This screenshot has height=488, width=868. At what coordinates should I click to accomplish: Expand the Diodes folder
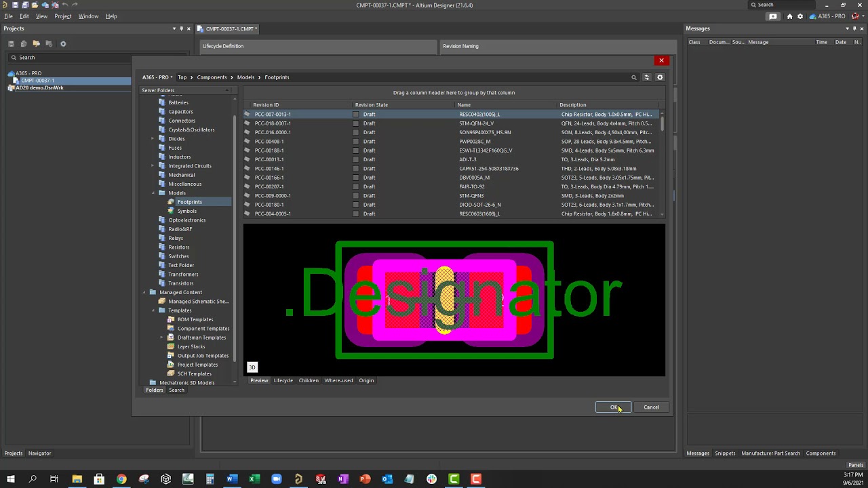pyautogui.click(x=153, y=139)
